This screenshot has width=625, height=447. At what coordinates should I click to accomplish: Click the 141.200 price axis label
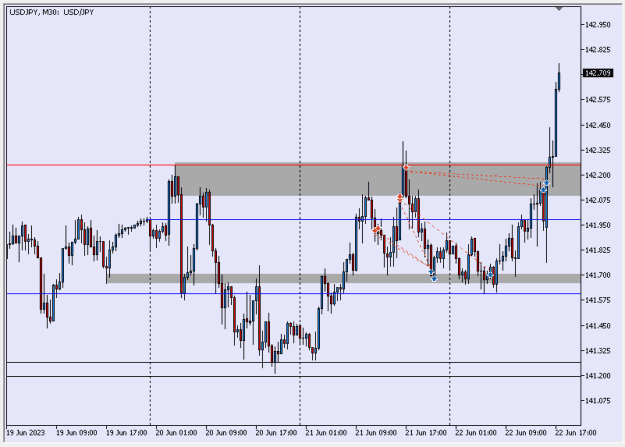click(x=597, y=376)
